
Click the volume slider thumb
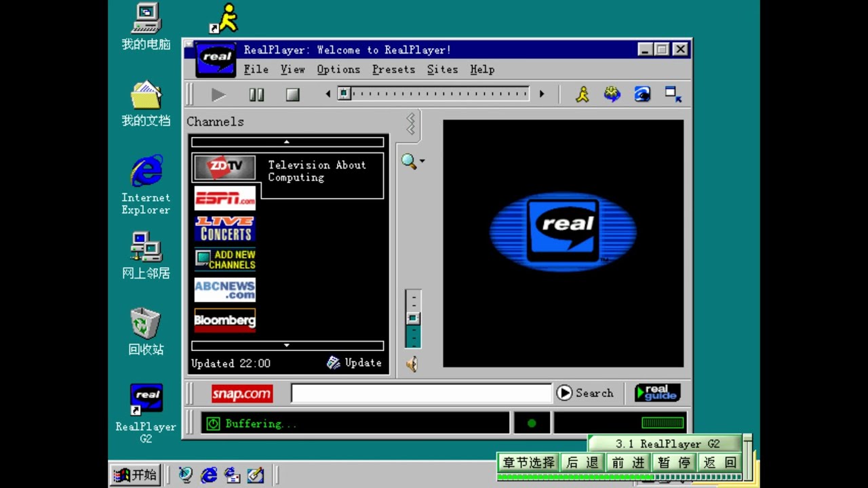[413, 318]
